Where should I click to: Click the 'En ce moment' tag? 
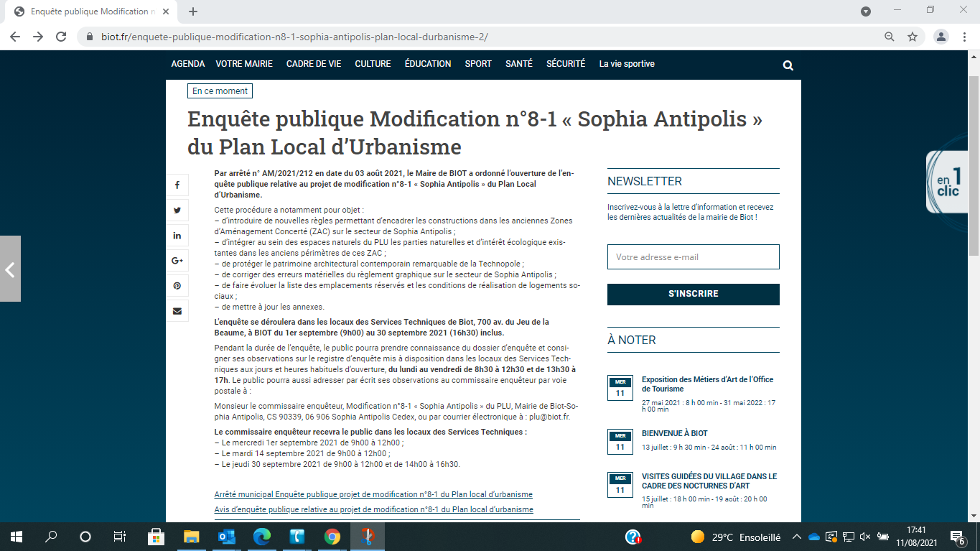220,91
